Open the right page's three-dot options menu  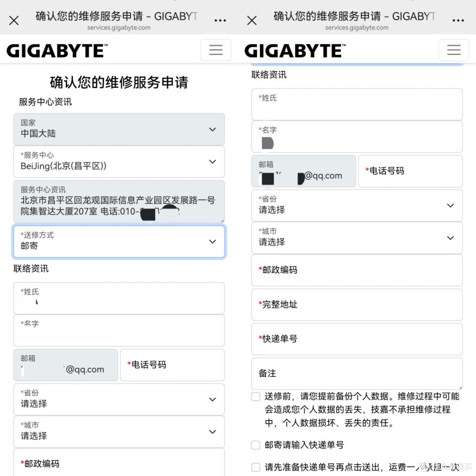(x=458, y=20)
